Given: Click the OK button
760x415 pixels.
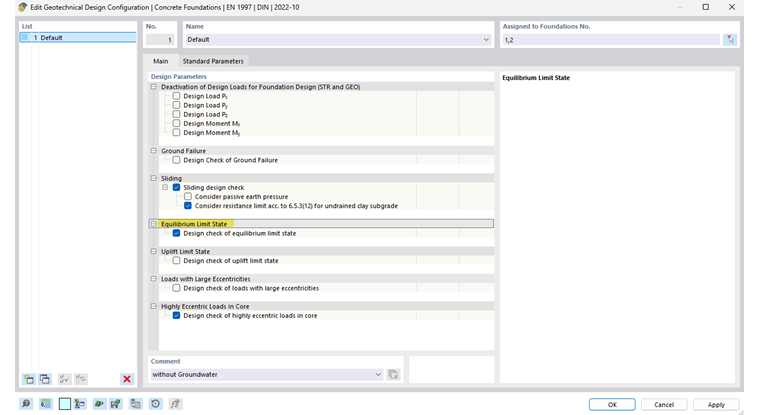Looking at the screenshot, I should (612, 404).
